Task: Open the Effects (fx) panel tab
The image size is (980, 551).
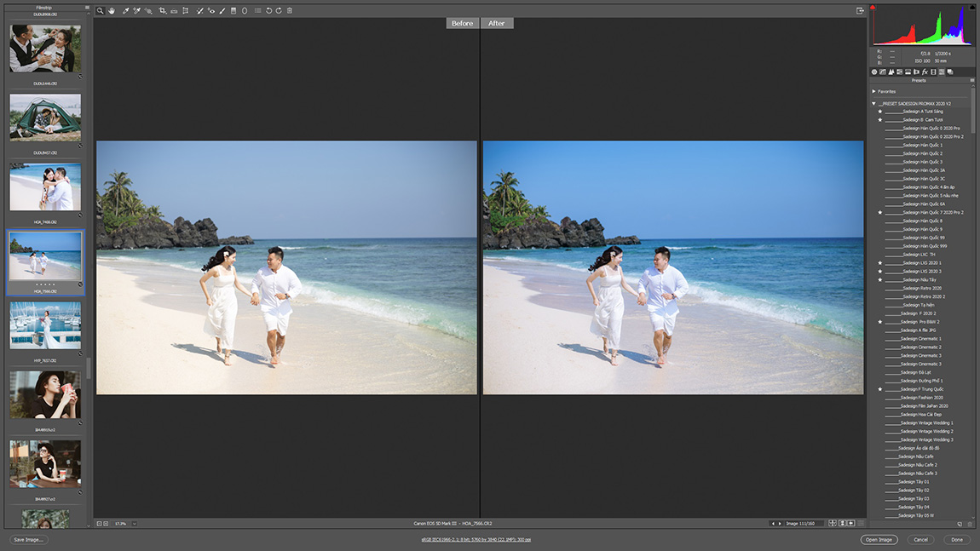Action: (925, 72)
